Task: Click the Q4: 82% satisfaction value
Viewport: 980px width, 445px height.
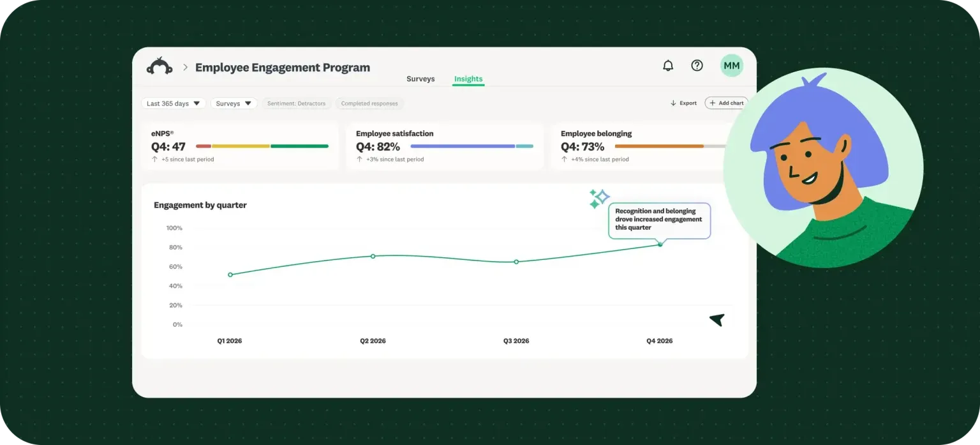Action: (x=378, y=146)
